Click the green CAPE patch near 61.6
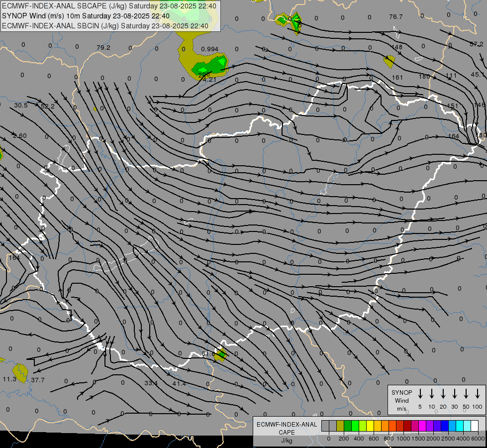This screenshot has width=487, height=448. click(221, 354)
